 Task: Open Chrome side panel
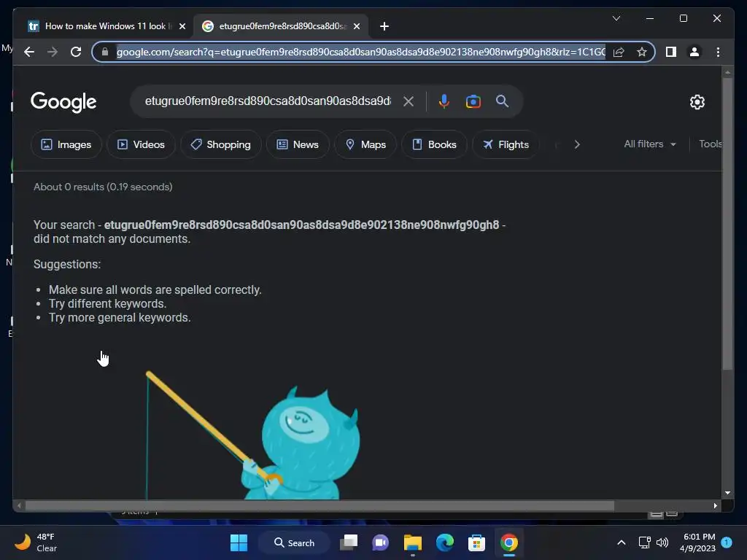tap(671, 52)
